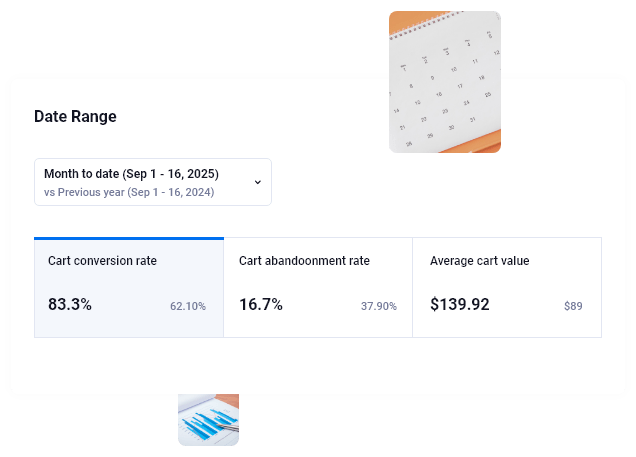
Task: Click the Cart abandoonment rate title text
Action: pyautogui.click(x=304, y=261)
